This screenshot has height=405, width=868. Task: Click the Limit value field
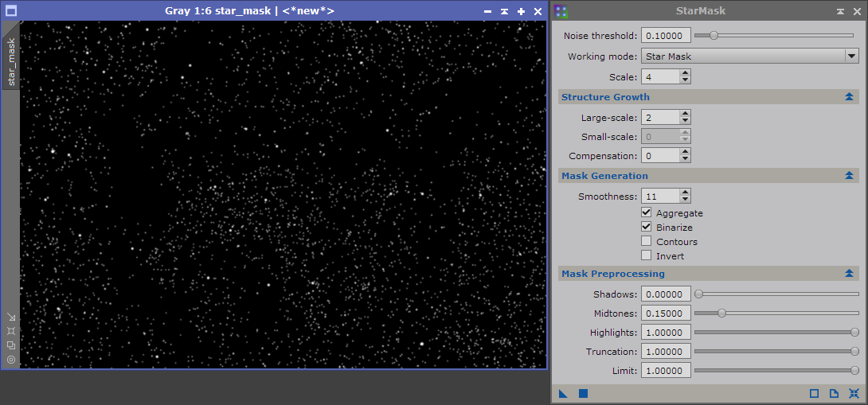[x=666, y=370]
